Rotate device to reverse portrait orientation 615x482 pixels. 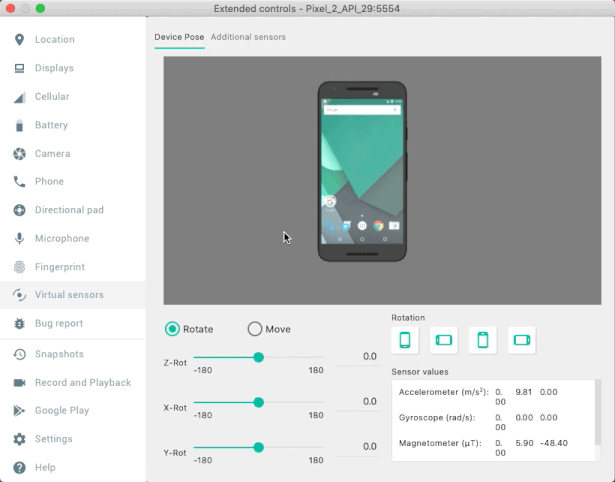(x=483, y=340)
